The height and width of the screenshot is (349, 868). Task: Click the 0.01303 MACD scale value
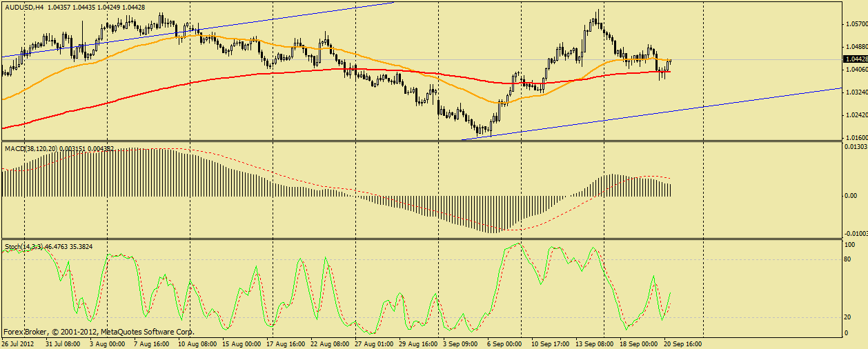coord(856,146)
